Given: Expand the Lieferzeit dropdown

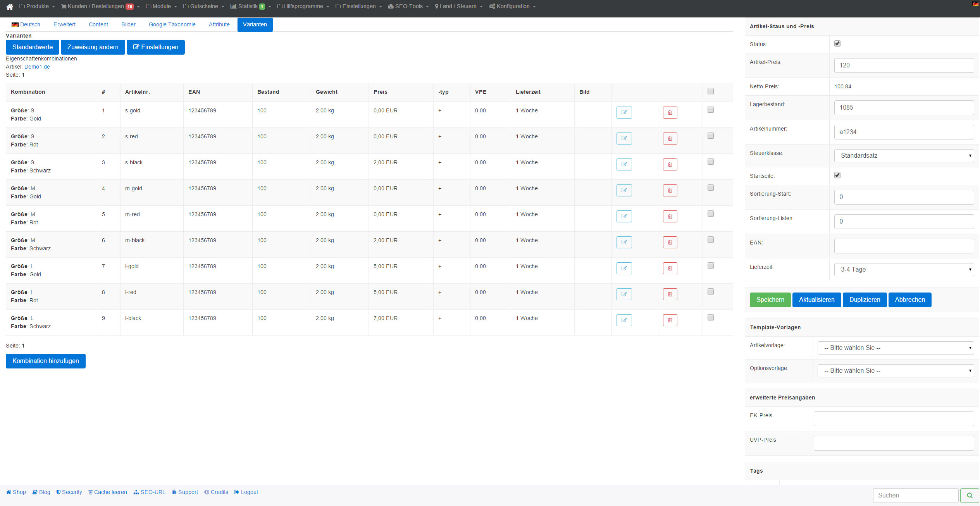Looking at the screenshot, I should [904, 270].
